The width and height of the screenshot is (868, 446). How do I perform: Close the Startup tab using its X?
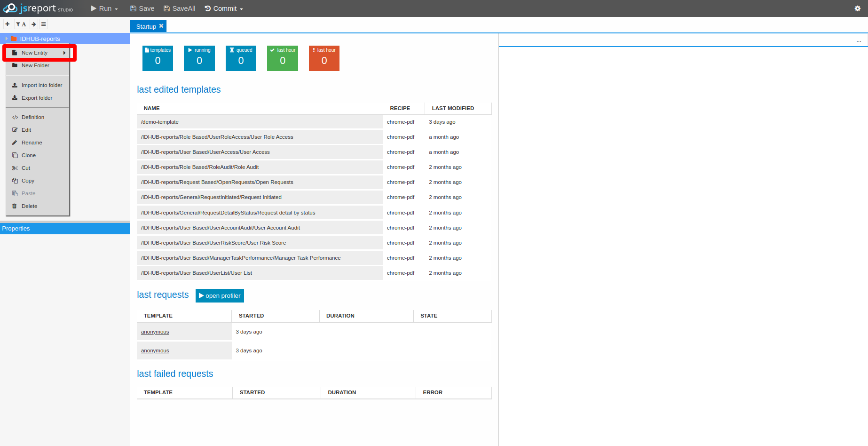pyautogui.click(x=161, y=26)
